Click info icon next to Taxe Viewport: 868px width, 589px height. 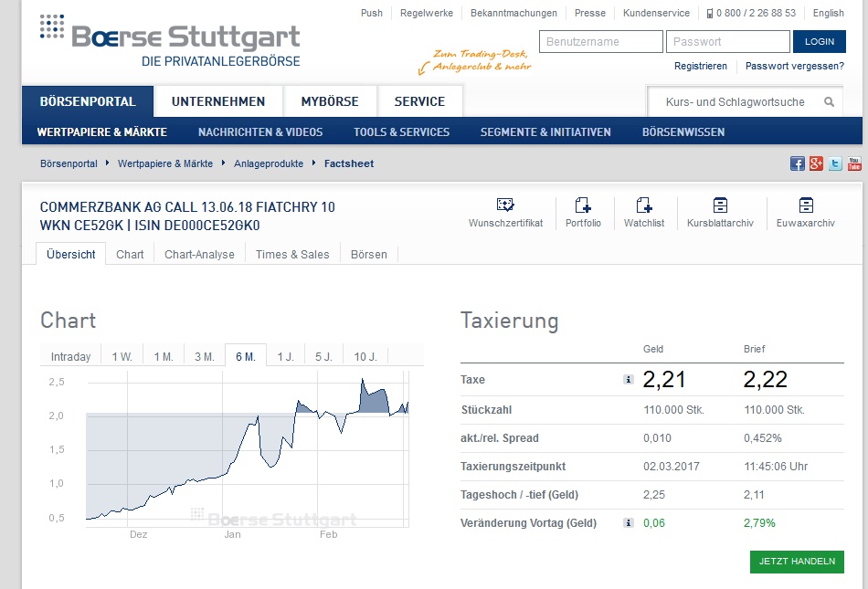(629, 380)
